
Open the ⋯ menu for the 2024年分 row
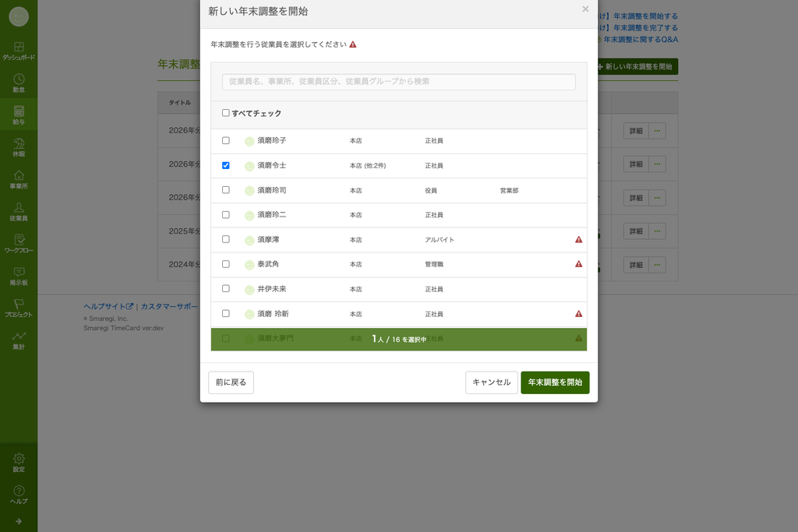(x=657, y=265)
